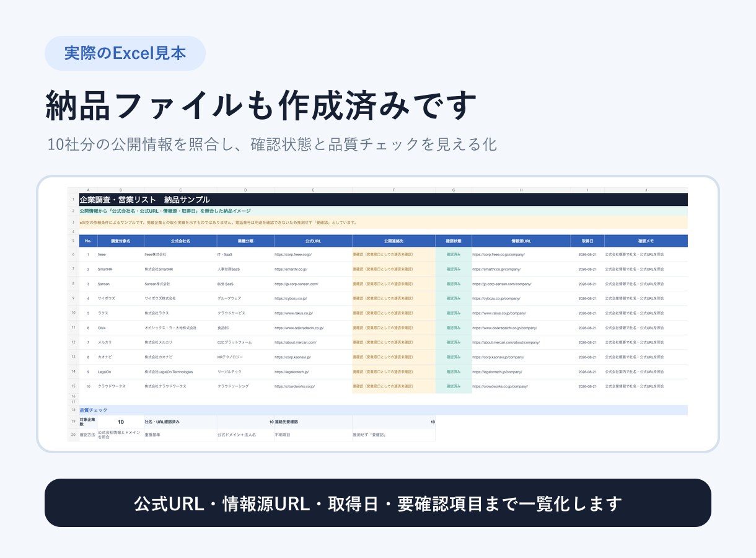Select column header letter J
Screen dimensions: 756x558
646,190
